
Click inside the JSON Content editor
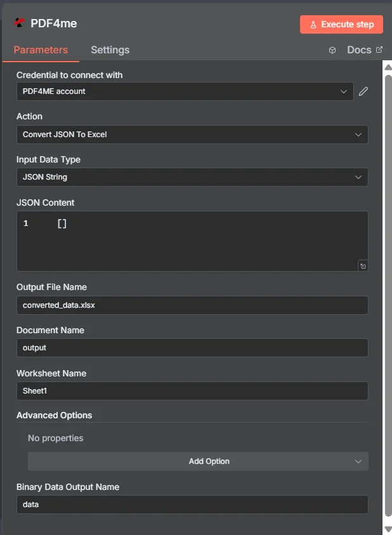pos(192,241)
